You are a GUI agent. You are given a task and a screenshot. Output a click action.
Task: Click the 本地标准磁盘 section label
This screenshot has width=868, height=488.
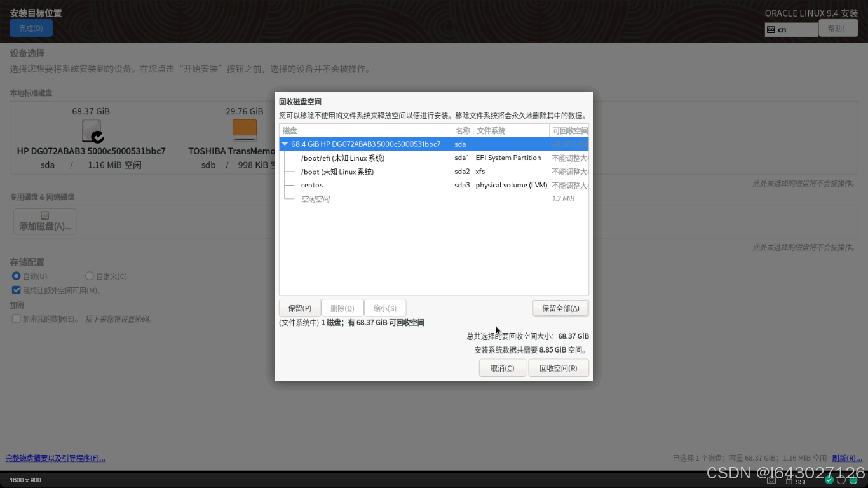31,93
